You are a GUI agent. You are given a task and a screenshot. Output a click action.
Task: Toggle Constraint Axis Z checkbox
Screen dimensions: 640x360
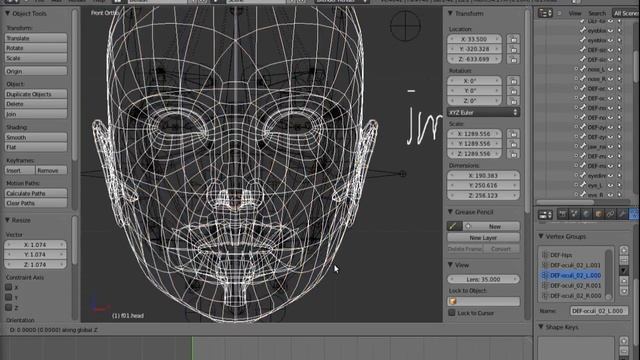point(8,307)
